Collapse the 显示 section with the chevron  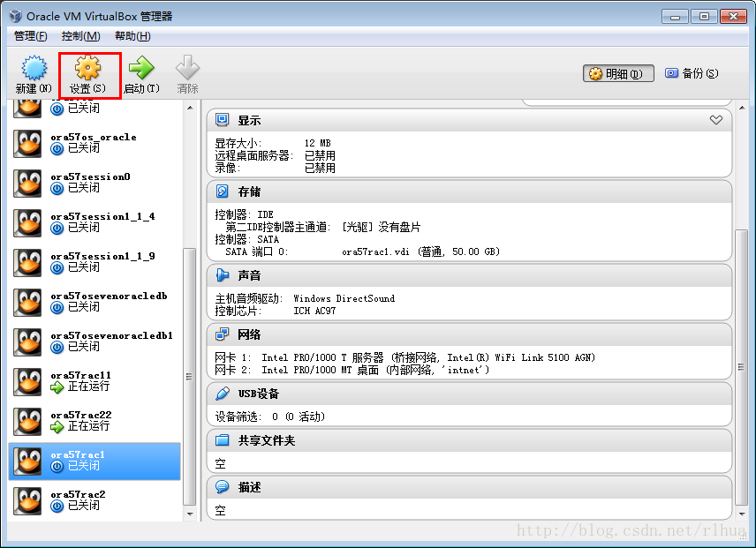(716, 120)
